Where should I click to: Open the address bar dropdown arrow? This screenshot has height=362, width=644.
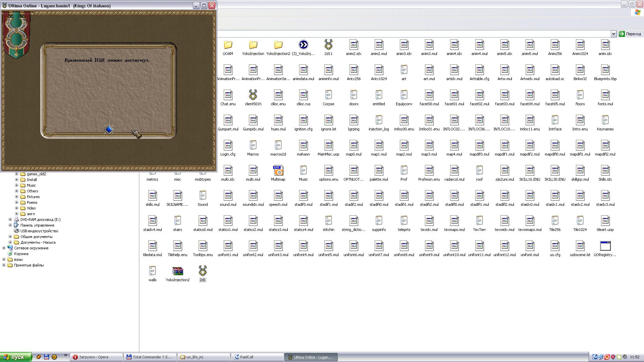(613, 34)
